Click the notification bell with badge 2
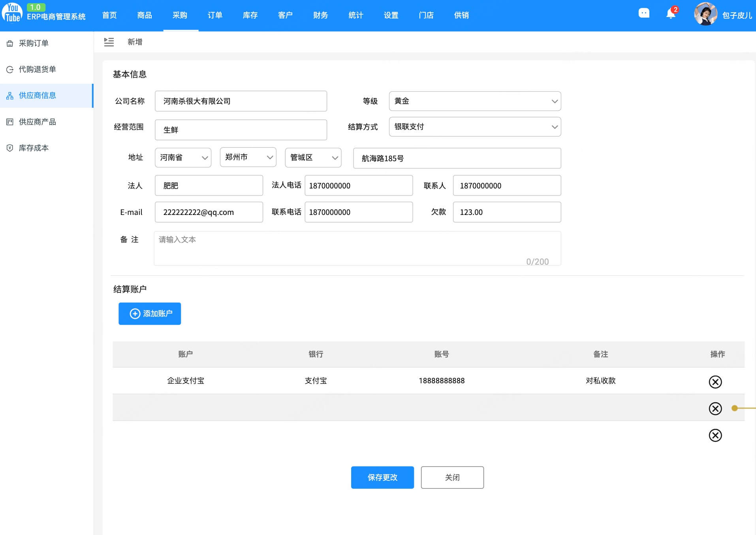The width and height of the screenshot is (756, 535). [x=670, y=13]
